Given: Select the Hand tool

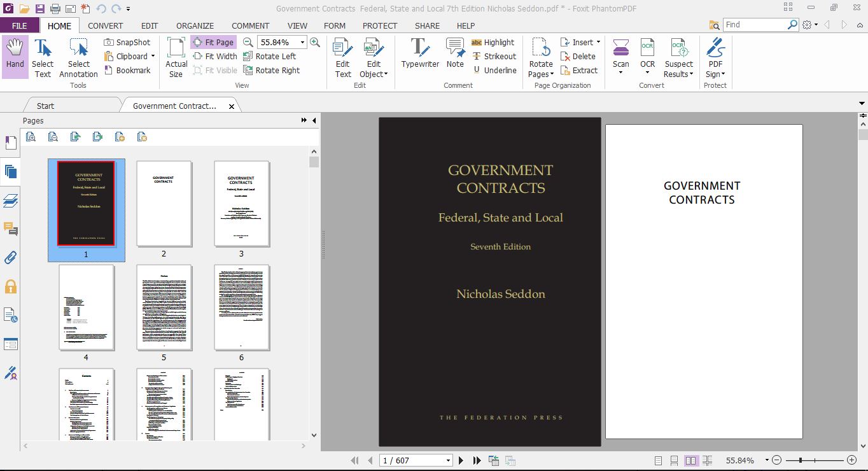Looking at the screenshot, I should pos(15,57).
